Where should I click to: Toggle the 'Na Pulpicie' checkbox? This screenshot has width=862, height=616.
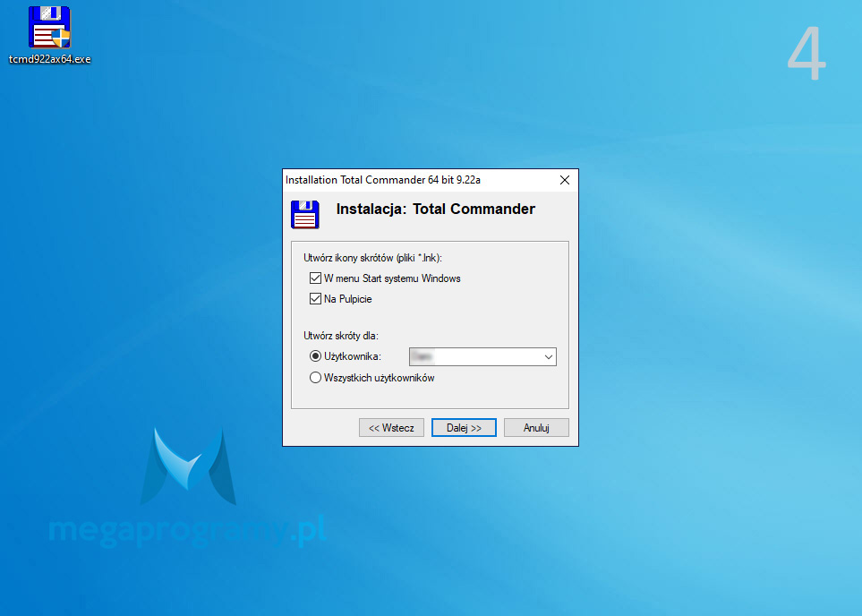coord(315,299)
